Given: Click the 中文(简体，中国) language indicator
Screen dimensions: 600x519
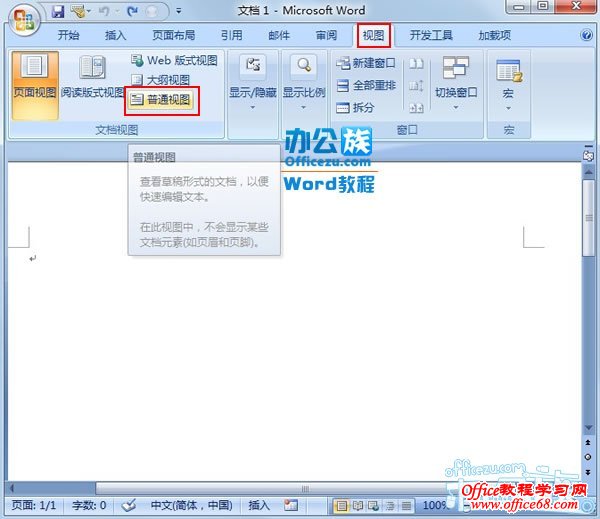Looking at the screenshot, I should point(191,505).
